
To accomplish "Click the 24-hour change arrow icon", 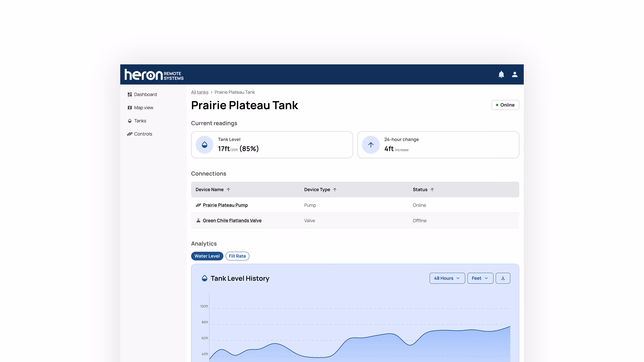I will 371,145.
